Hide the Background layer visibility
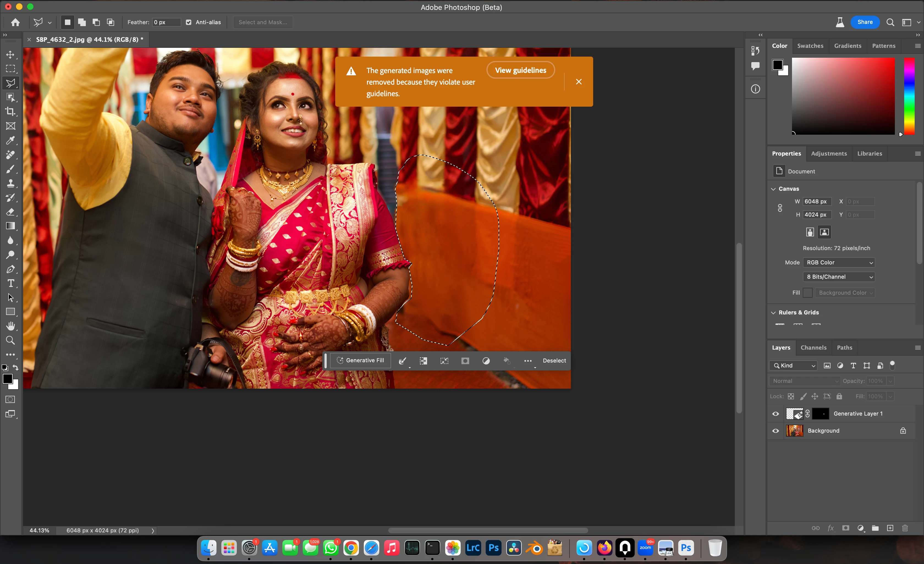The width and height of the screenshot is (924, 564). [776, 431]
